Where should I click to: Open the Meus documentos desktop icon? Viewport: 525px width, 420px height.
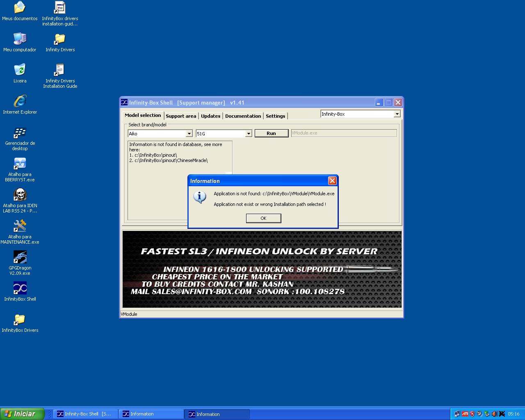point(19,11)
